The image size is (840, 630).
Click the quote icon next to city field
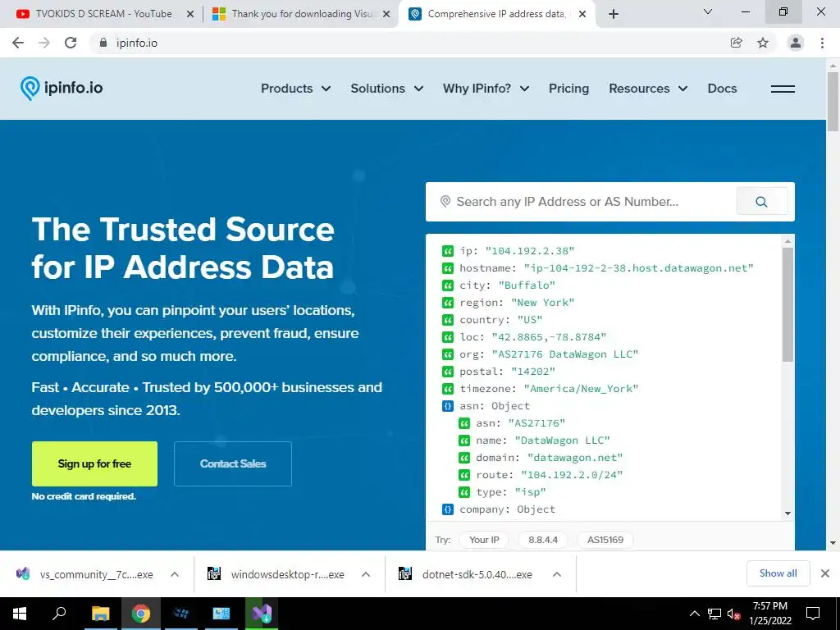(x=448, y=285)
